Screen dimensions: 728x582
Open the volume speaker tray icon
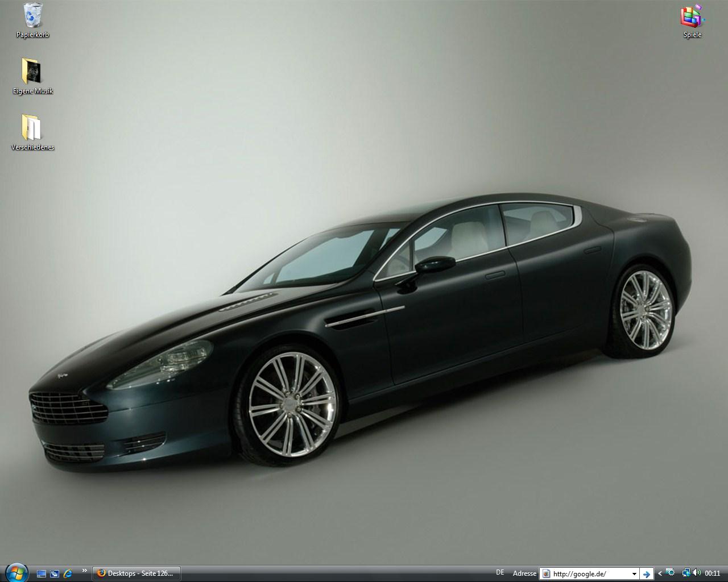point(697,573)
